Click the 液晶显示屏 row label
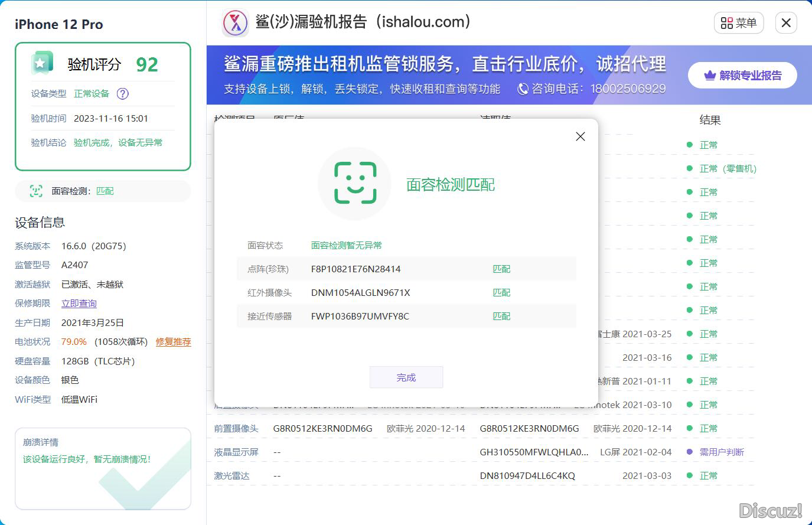The height and width of the screenshot is (525, 812). pyautogui.click(x=236, y=452)
